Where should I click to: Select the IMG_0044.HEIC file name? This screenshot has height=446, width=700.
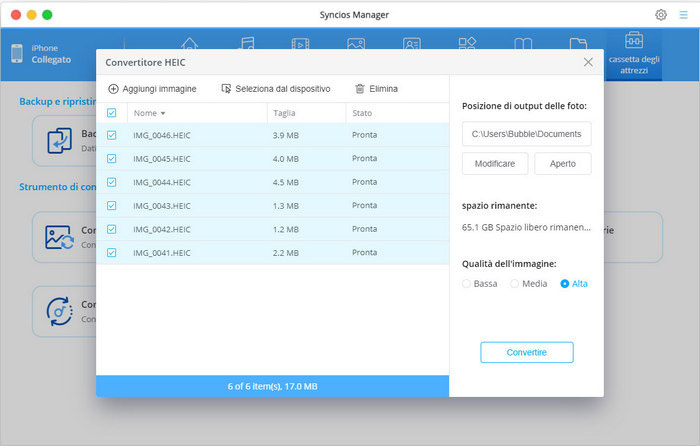[x=162, y=182]
